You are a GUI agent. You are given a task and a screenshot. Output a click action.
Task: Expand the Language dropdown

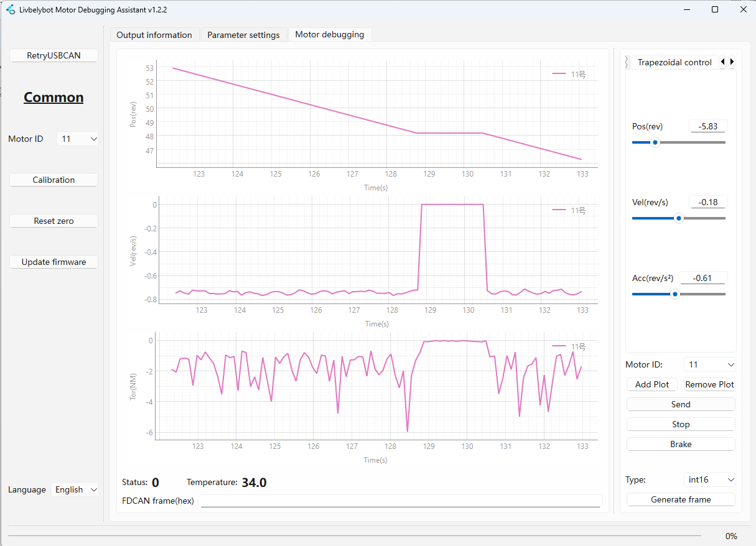click(75, 489)
